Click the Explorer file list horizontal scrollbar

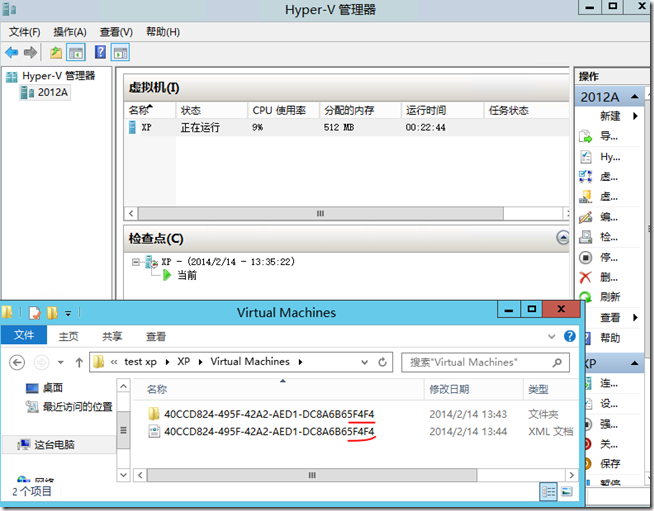point(312,475)
